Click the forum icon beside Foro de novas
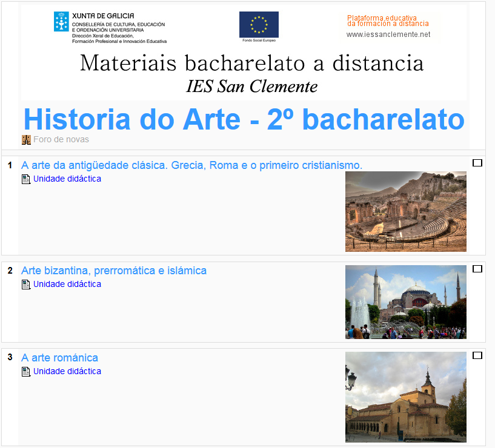 pos(26,139)
